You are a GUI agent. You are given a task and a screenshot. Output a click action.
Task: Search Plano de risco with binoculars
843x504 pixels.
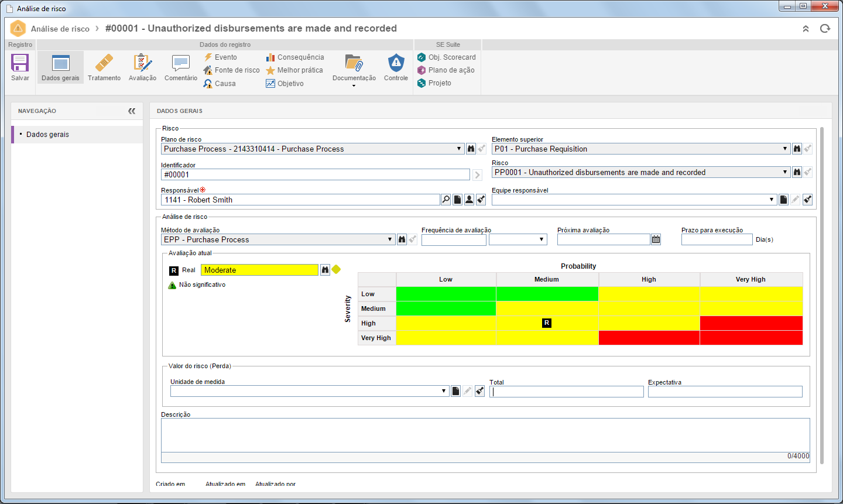click(471, 149)
